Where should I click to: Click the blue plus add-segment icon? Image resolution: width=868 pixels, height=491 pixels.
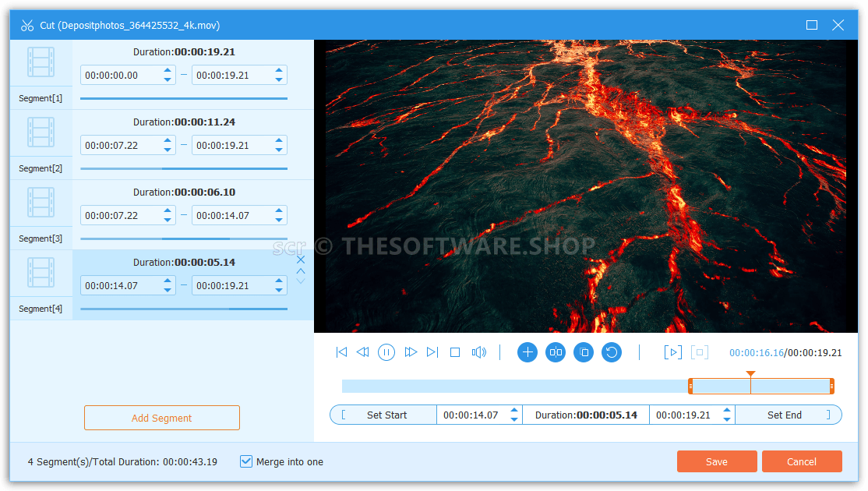pos(528,352)
